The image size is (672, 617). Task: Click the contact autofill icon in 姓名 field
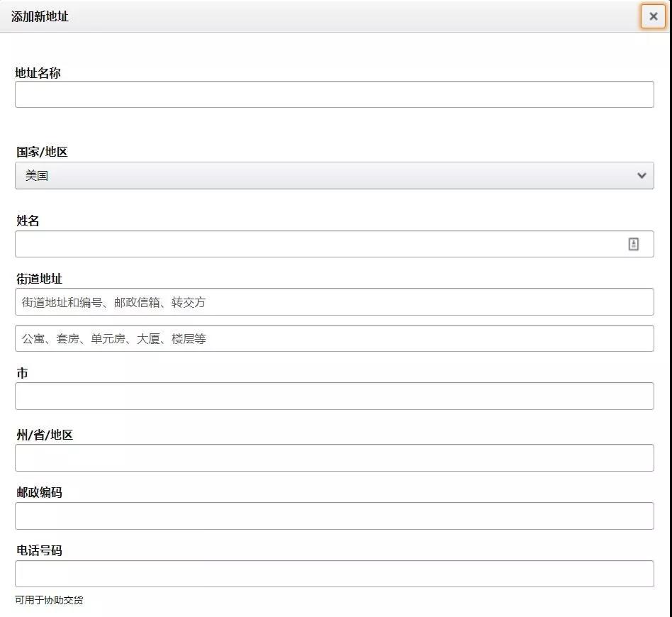(x=633, y=244)
